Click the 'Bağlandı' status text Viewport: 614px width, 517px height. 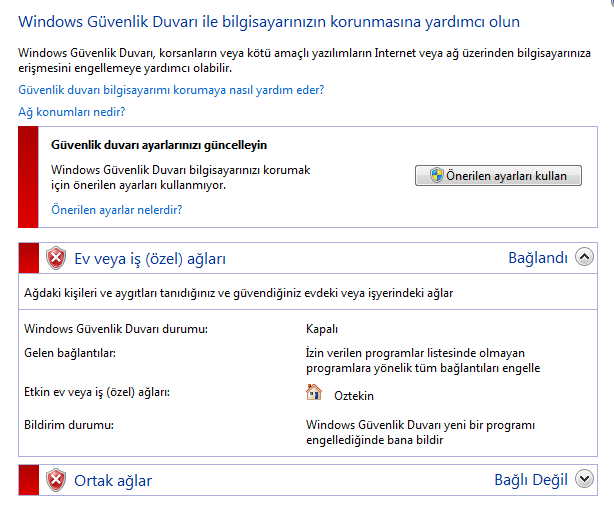(538, 258)
